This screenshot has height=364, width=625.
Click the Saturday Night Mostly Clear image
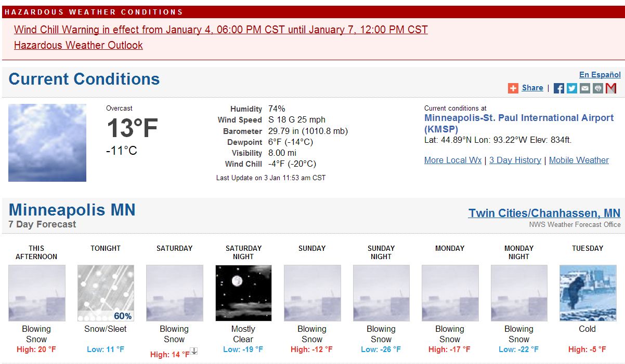coord(243,293)
